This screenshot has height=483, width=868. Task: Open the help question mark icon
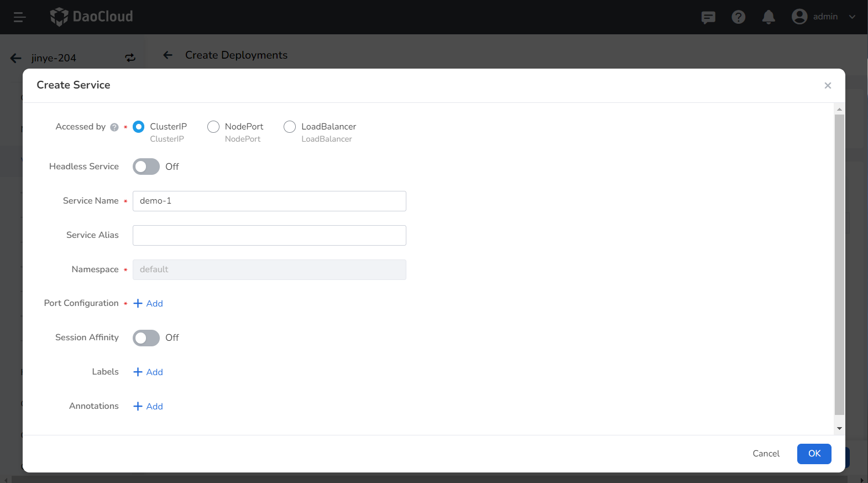[738, 17]
